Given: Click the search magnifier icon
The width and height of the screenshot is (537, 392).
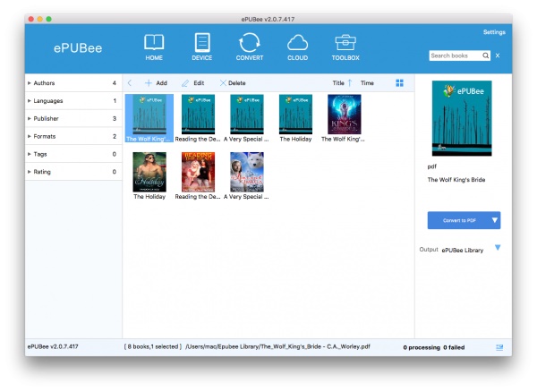Looking at the screenshot, I should pyautogui.click(x=486, y=55).
